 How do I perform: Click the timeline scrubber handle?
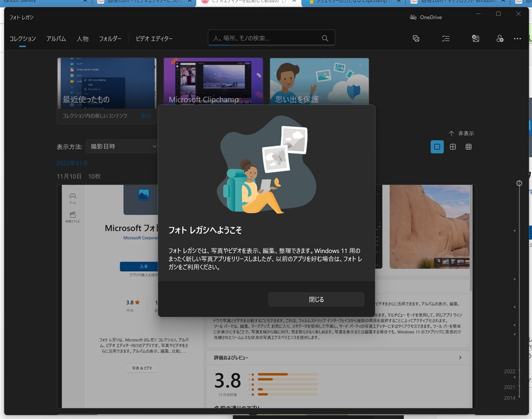tap(519, 184)
